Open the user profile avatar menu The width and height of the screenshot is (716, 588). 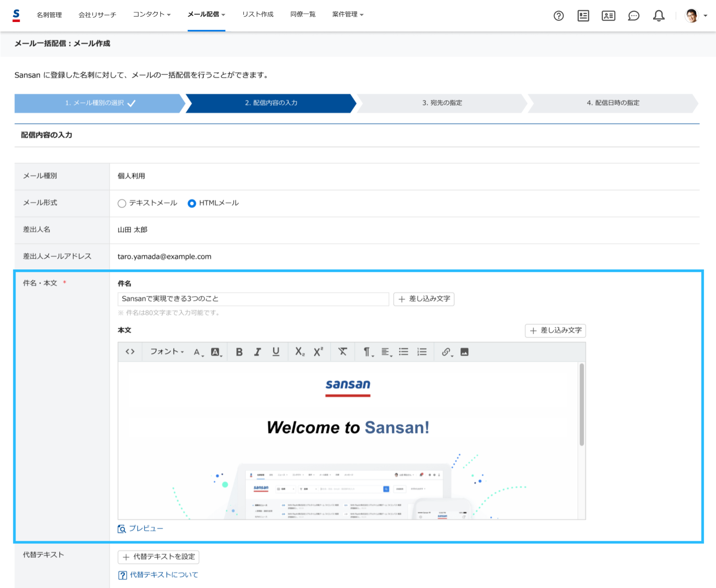[x=696, y=16]
